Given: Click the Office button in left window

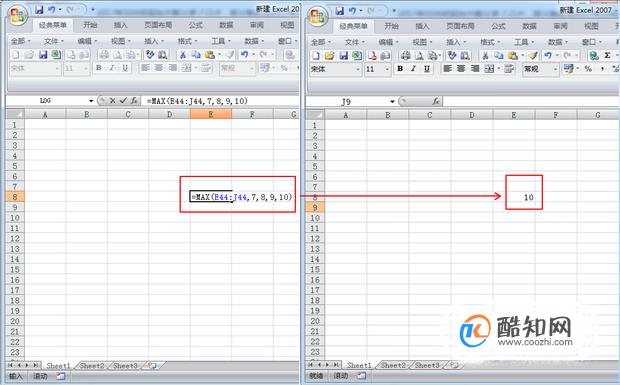Looking at the screenshot, I should (x=17, y=16).
